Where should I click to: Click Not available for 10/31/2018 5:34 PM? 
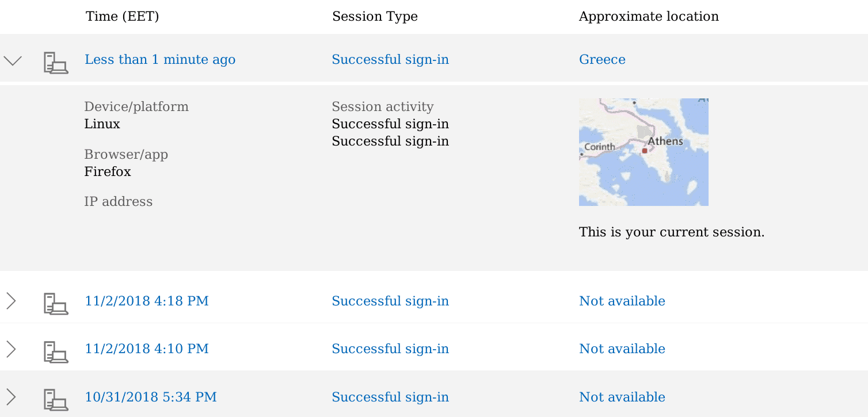tap(622, 397)
